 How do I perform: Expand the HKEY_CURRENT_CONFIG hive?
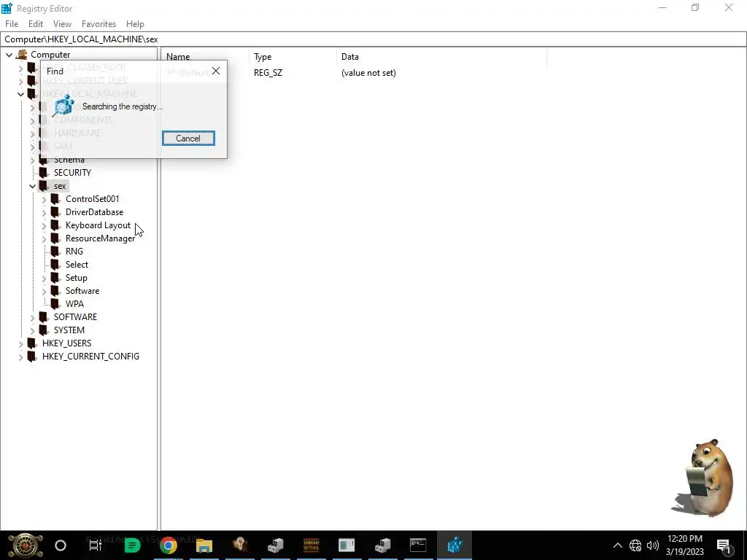point(21,357)
